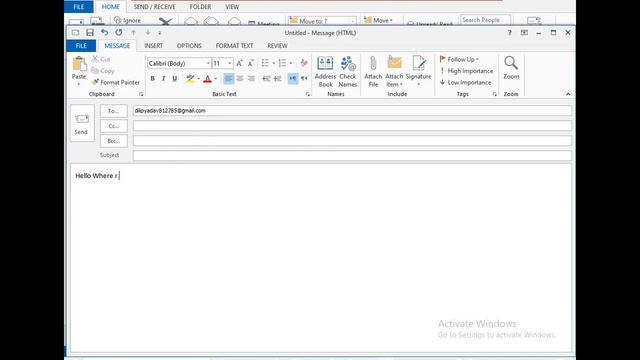Screen dimensions: 640x360
Task: Mark message as High Importance
Action: 466,71
